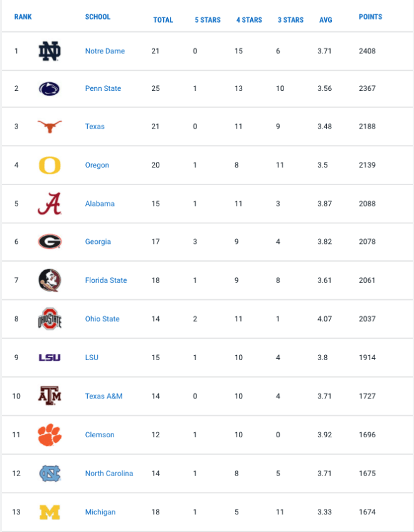Click the Michigan block M logo
Screen dimensions: 414x532
pos(50,513)
